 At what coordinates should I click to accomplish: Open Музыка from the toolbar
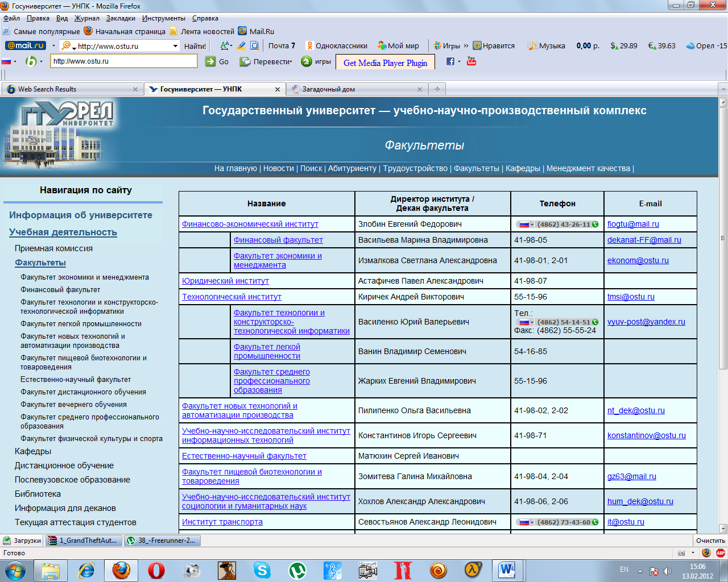click(547, 45)
